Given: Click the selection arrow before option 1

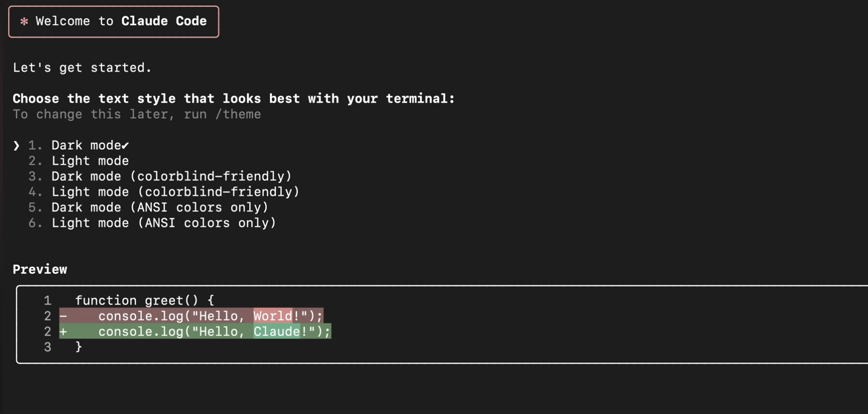Looking at the screenshot, I should 17,146.
